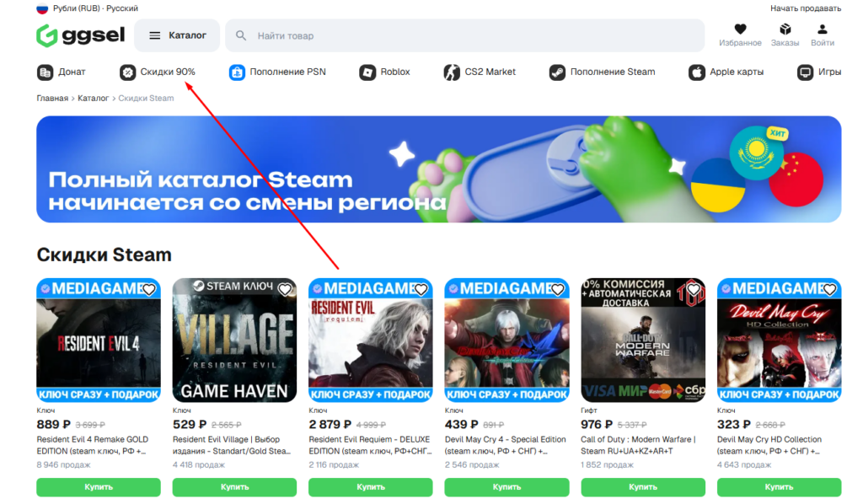This screenshot has height=504, width=863.
Task: Open Call of Duty : Modern Warfare title
Action: pyautogui.click(x=639, y=445)
